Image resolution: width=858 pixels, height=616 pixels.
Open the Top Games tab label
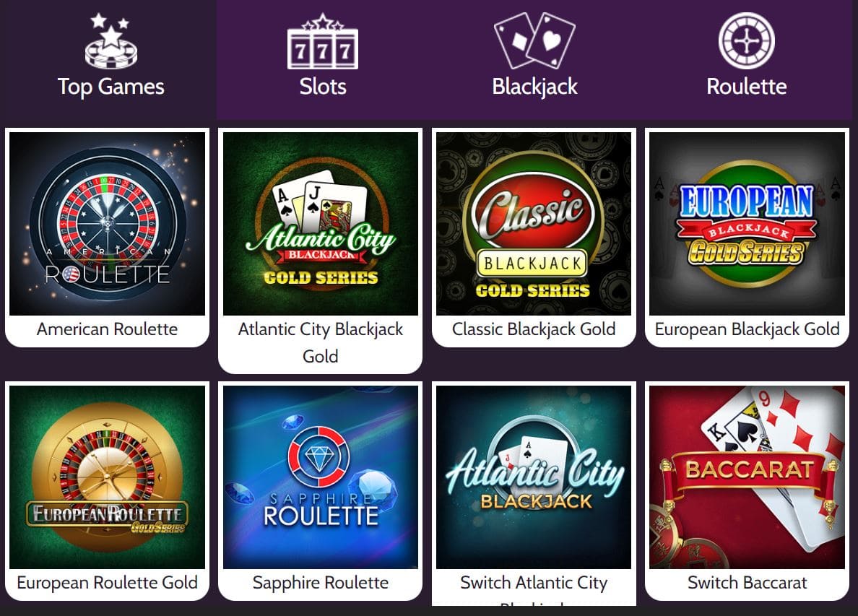111,87
